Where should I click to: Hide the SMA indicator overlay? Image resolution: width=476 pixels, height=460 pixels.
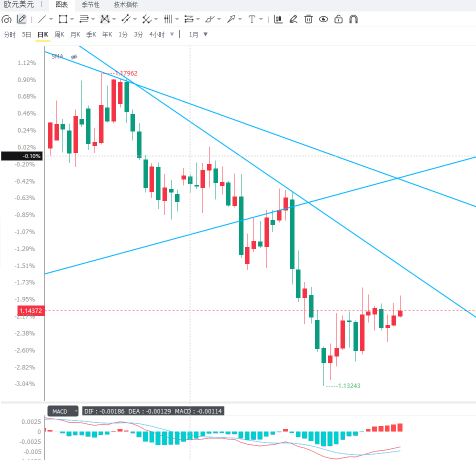pyautogui.click(x=74, y=57)
